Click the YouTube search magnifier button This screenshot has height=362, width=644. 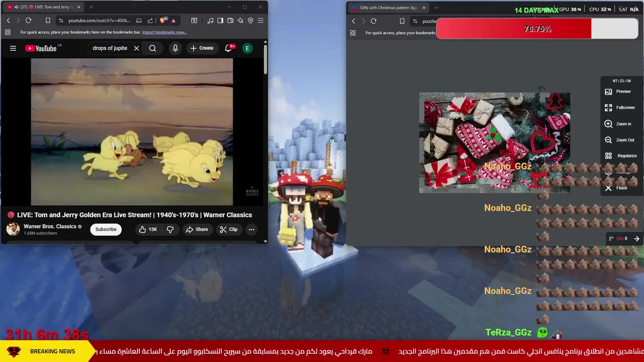click(x=152, y=48)
